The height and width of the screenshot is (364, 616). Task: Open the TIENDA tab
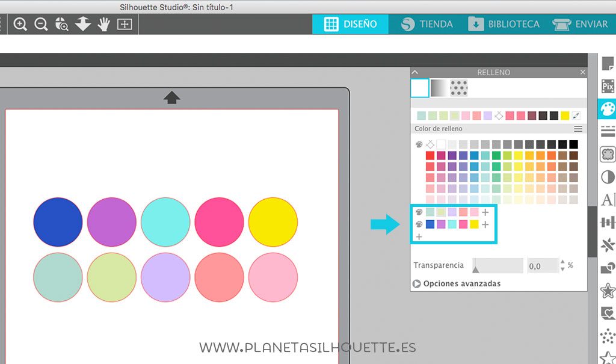pos(427,24)
